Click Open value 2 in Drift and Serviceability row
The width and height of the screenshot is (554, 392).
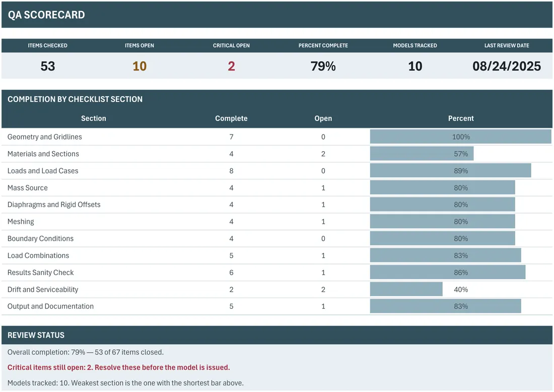(323, 290)
